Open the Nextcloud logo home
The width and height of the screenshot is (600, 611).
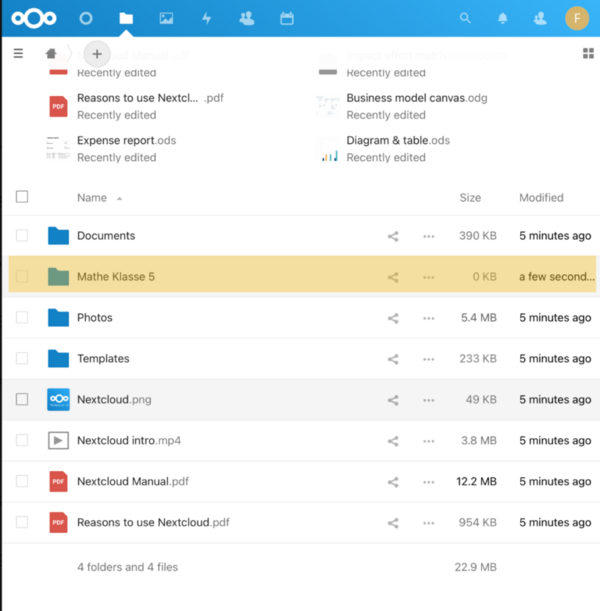coord(34,18)
